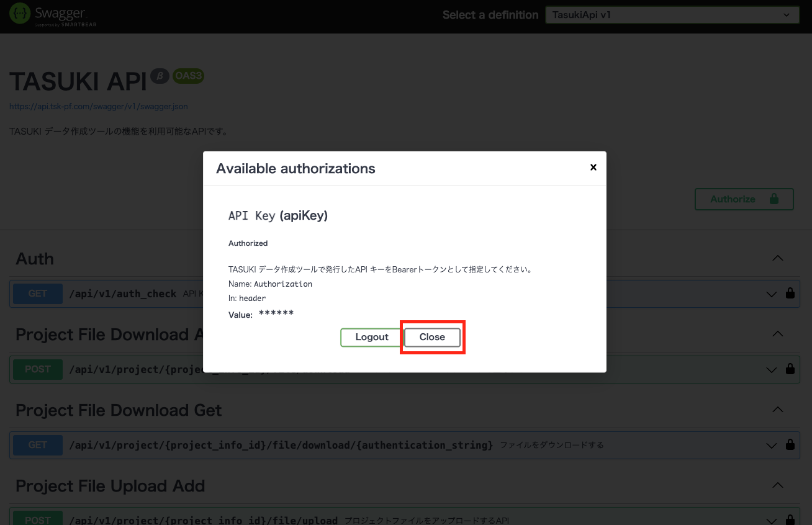
Task: Click the Select a definition label
Action: coord(490,15)
